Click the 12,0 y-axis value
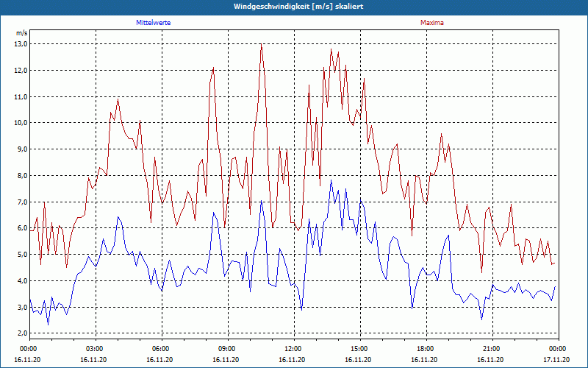 (22, 70)
